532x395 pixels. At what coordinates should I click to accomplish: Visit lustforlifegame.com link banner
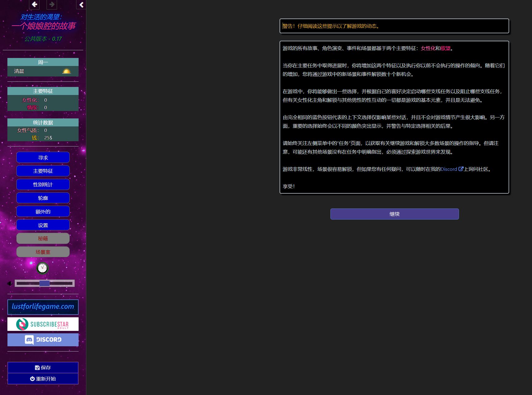click(x=43, y=307)
